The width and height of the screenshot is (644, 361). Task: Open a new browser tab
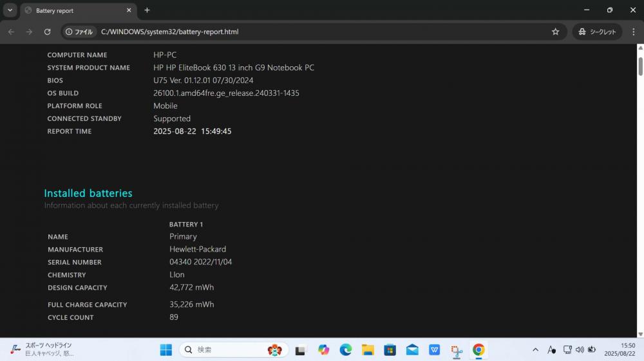[x=147, y=10]
